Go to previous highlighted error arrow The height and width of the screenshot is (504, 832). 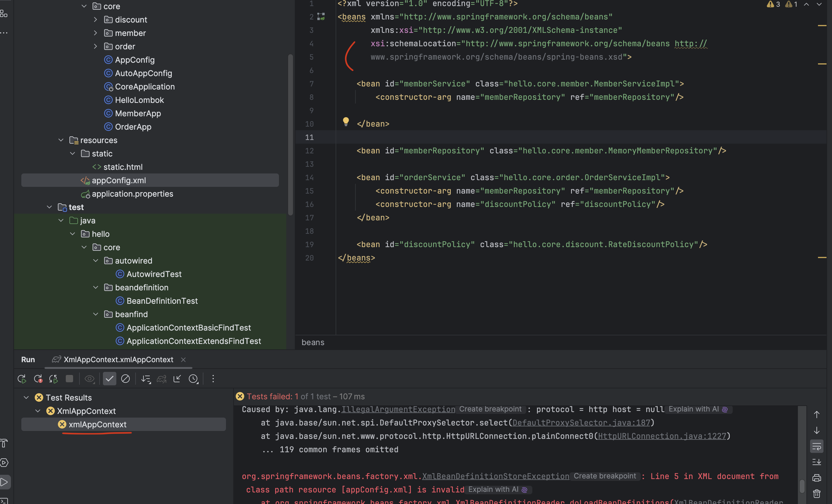click(806, 4)
